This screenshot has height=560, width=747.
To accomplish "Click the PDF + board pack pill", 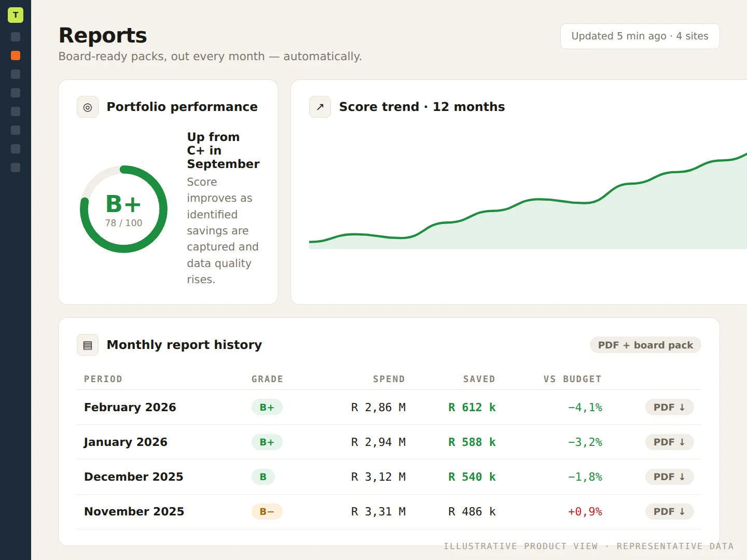I will pyautogui.click(x=645, y=345).
